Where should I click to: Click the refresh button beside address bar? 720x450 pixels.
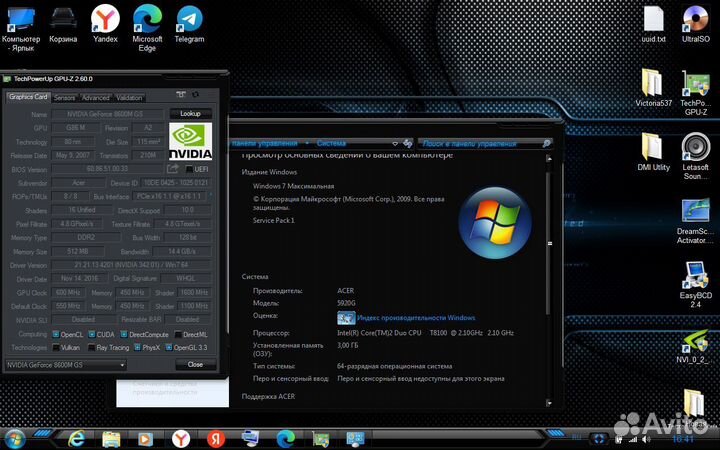coord(407,144)
